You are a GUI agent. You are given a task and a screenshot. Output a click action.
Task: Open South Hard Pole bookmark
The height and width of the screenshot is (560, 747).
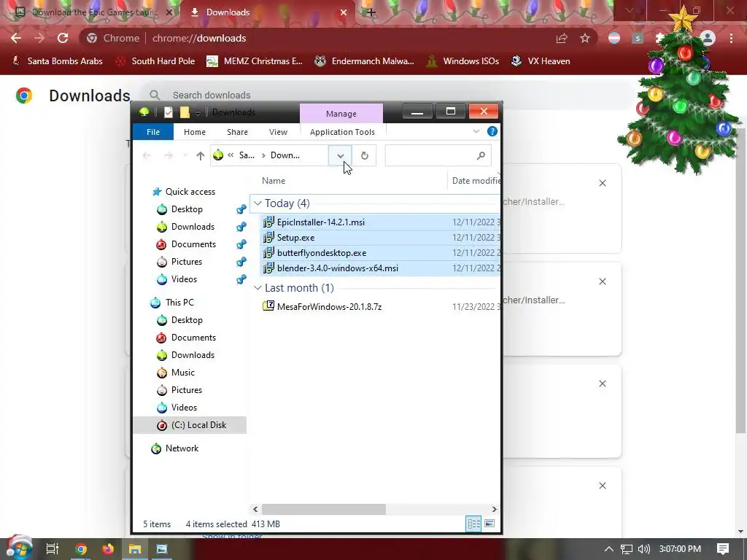pyautogui.click(x=155, y=61)
